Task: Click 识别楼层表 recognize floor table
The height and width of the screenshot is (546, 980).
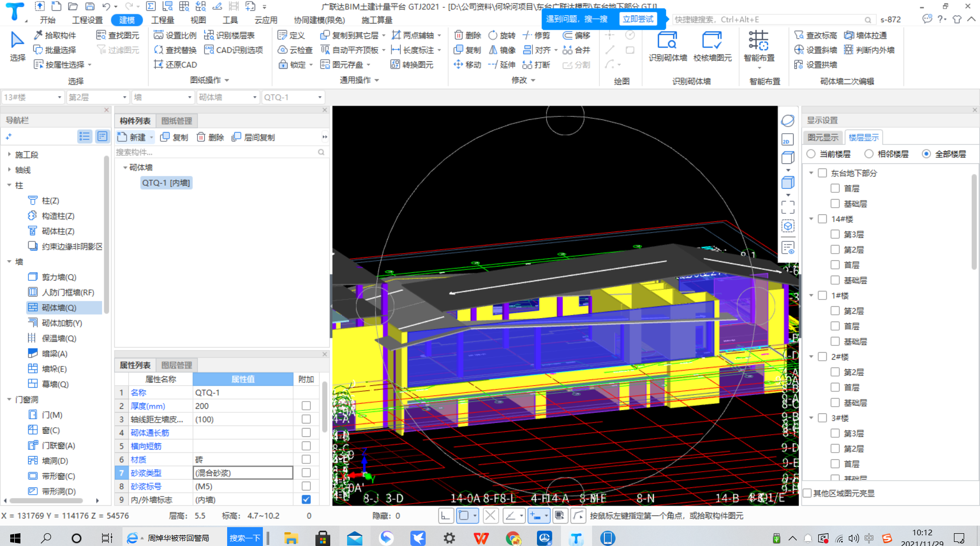Action: click(x=229, y=35)
